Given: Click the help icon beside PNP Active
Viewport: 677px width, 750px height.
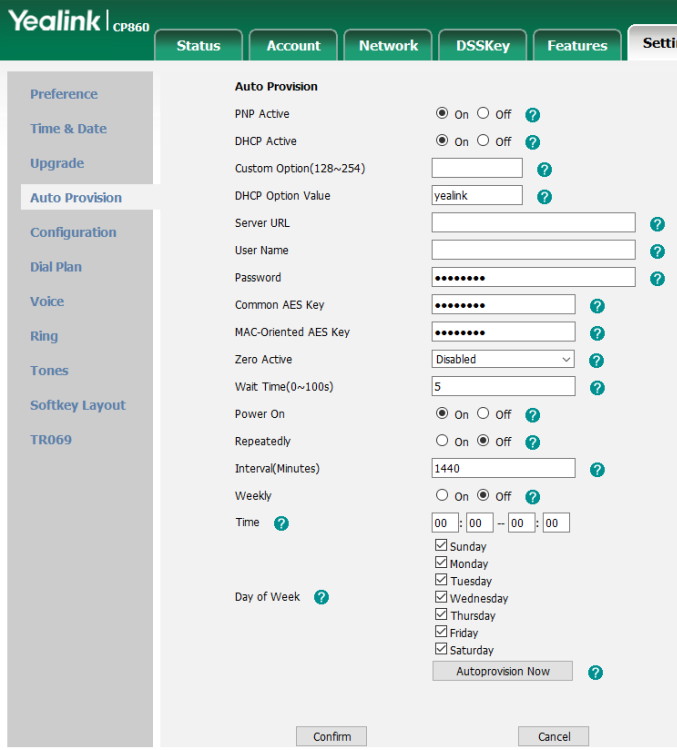Looking at the screenshot, I should pos(533,115).
